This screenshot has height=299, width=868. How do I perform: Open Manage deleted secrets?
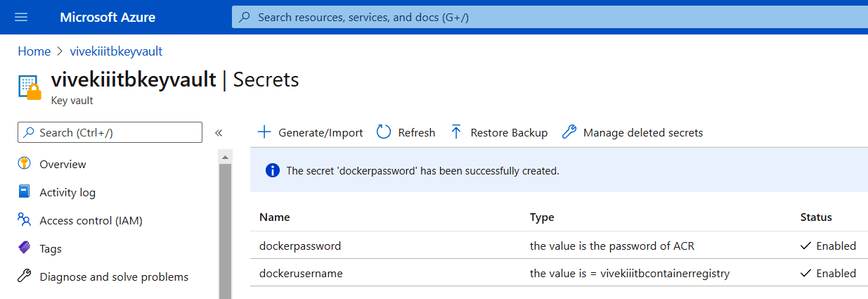633,132
